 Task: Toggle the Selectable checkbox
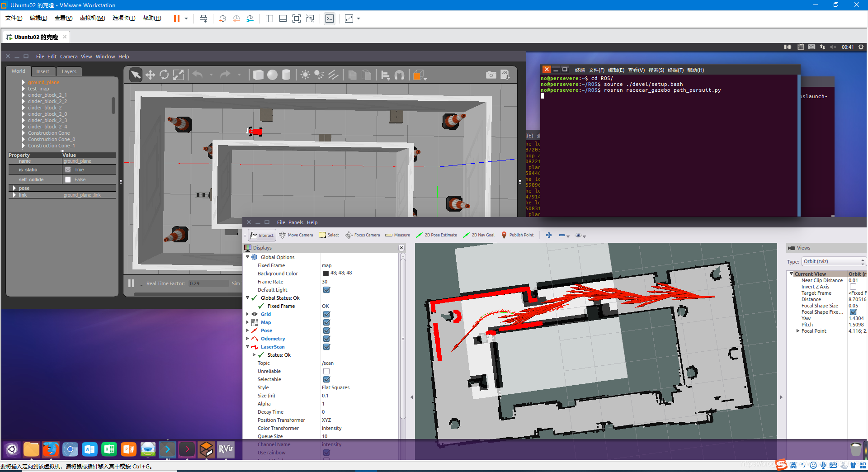326,379
